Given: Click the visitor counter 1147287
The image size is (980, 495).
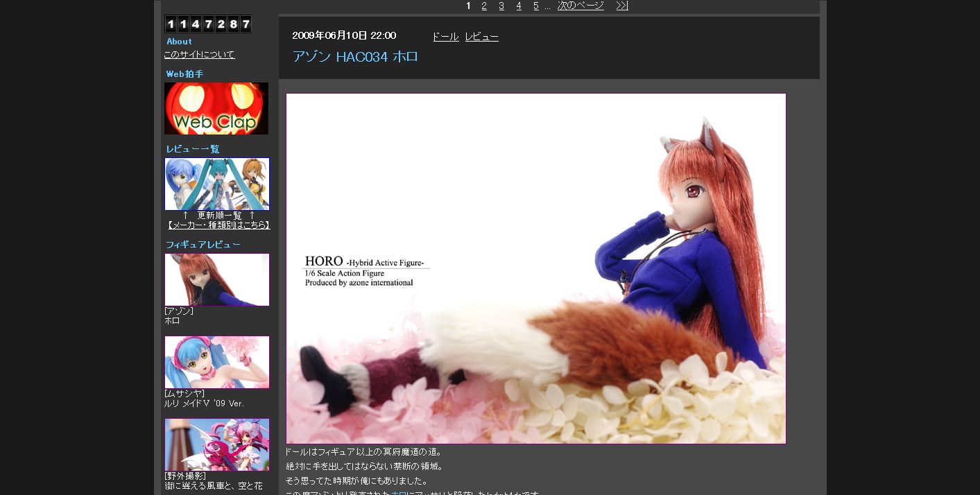Looking at the screenshot, I should 208,24.
